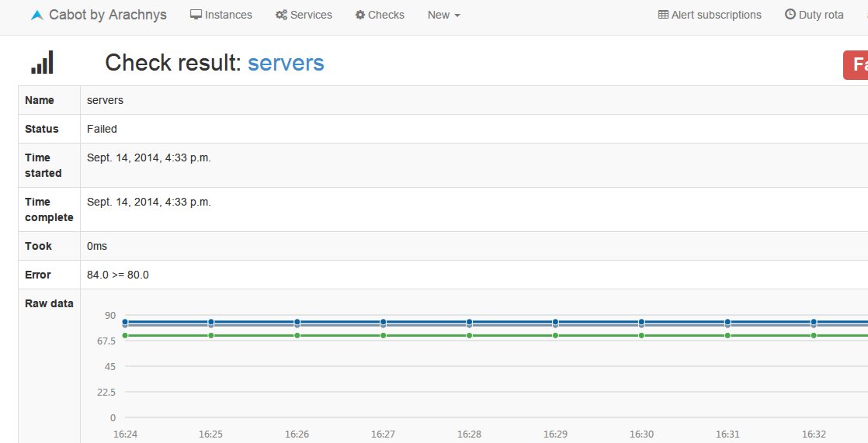Expand the New dropdown menu
This screenshot has height=443, width=868.
[443, 15]
